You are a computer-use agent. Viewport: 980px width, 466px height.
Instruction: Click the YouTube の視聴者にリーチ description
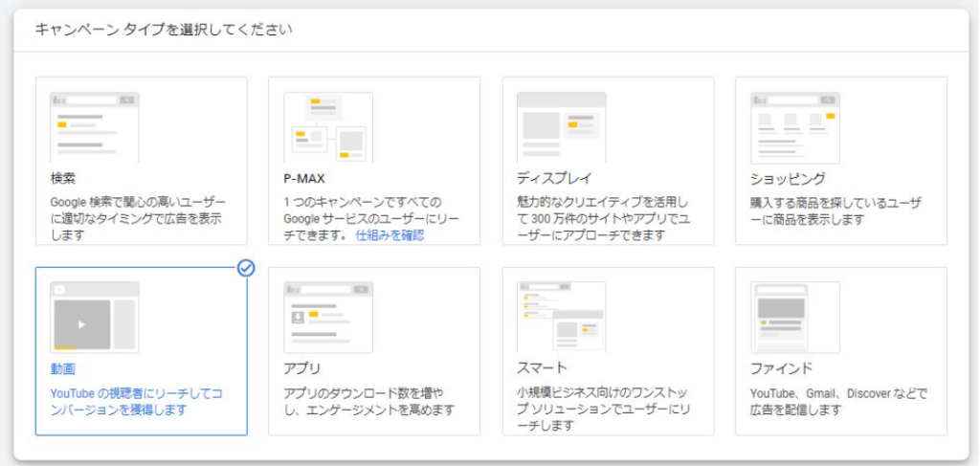(x=136, y=402)
